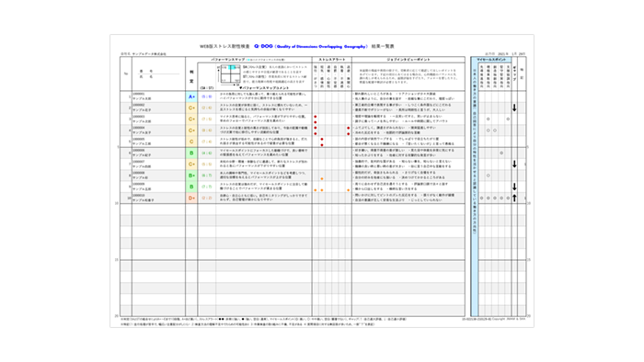Click the ジョブインタビューポイント column header

408,60
